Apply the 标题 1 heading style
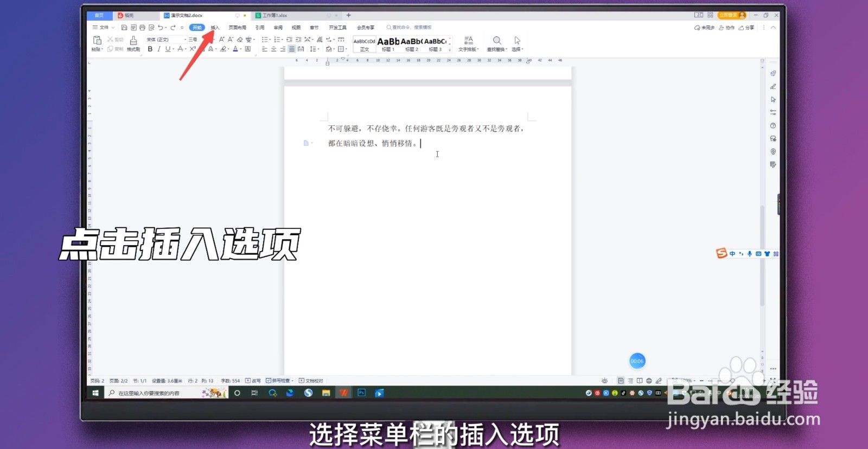868x449 pixels. (x=388, y=44)
